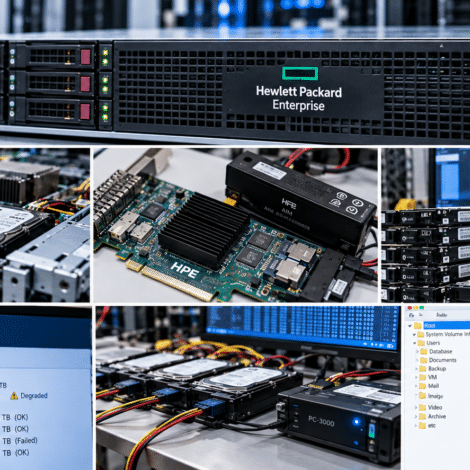Select the Image folder label
This screenshot has height=470, width=470.
coord(435,396)
